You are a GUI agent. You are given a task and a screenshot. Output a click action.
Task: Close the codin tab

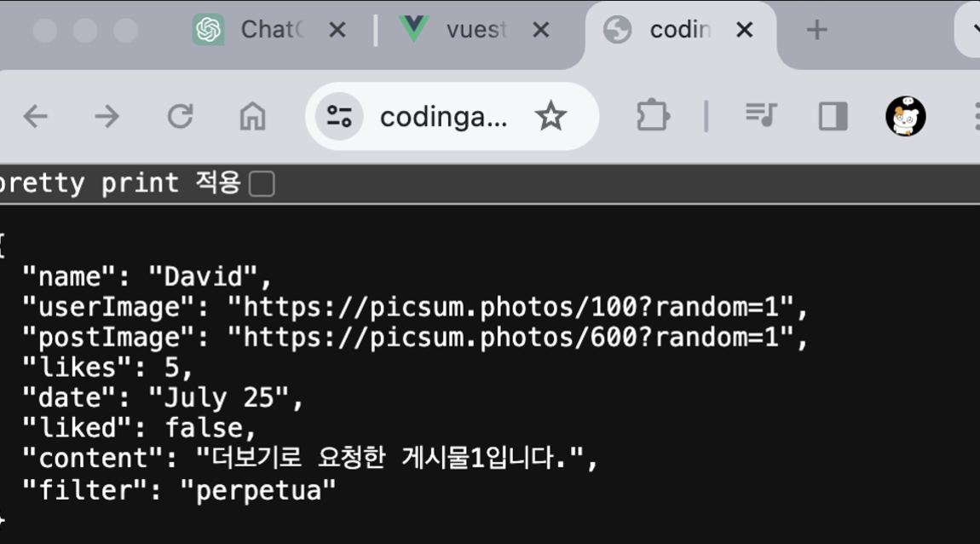pyautogui.click(x=744, y=30)
